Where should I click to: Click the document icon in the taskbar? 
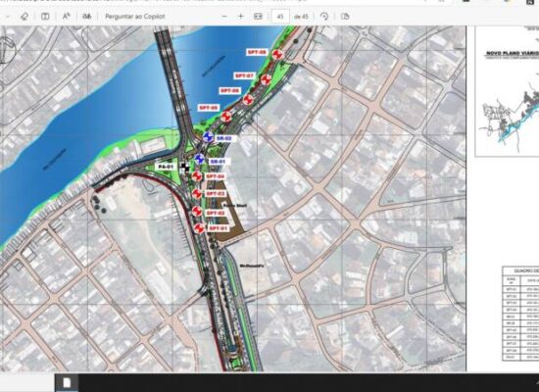coord(67,383)
